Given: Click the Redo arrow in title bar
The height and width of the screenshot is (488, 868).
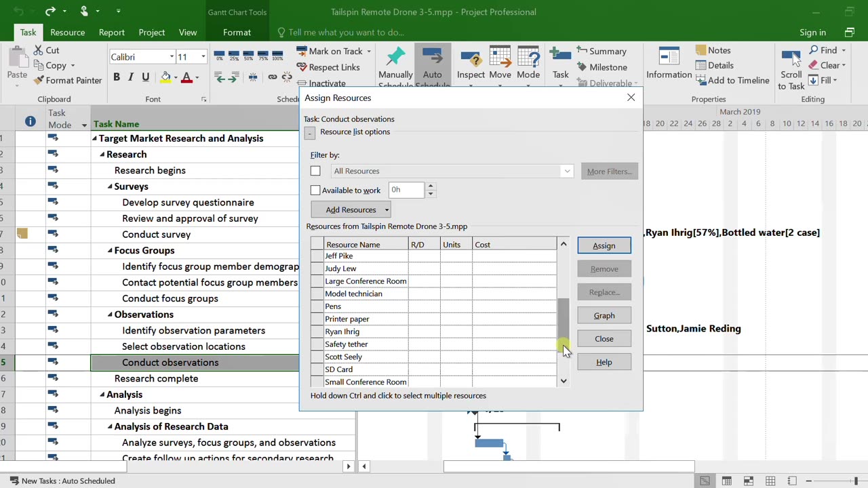Looking at the screenshot, I should point(51,12).
